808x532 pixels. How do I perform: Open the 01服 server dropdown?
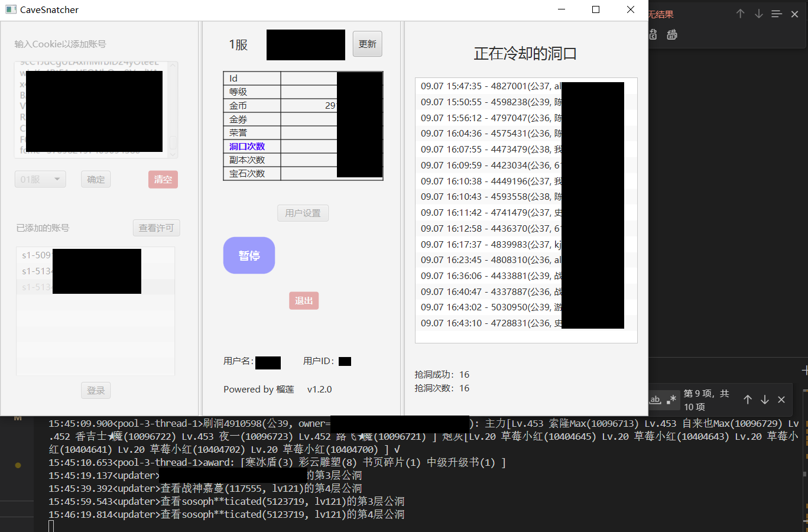40,179
